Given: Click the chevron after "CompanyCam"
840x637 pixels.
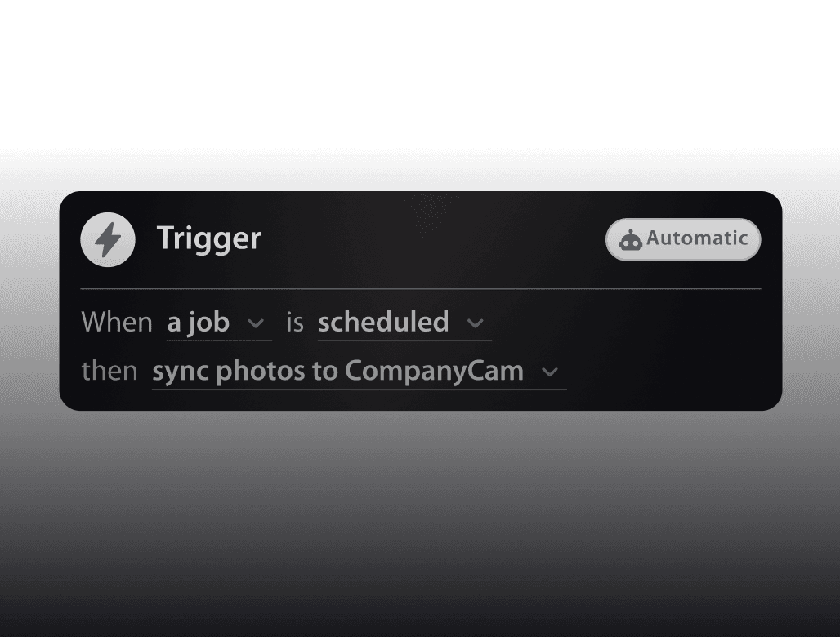Looking at the screenshot, I should (x=551, y=372).
